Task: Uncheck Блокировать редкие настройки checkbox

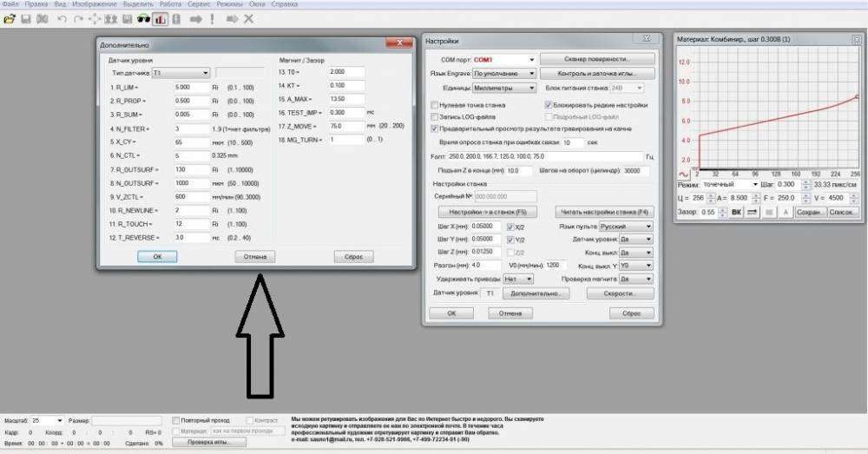Action: point(548,104)
